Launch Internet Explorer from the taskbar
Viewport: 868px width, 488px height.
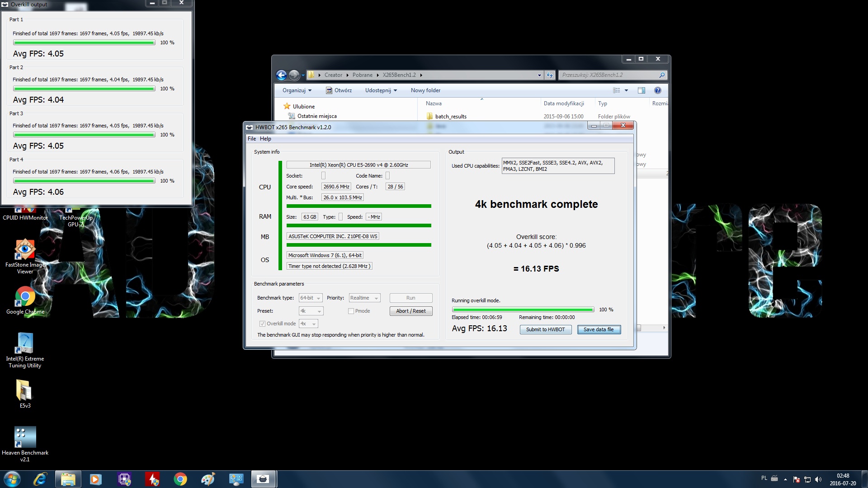[x=40, y=479]
